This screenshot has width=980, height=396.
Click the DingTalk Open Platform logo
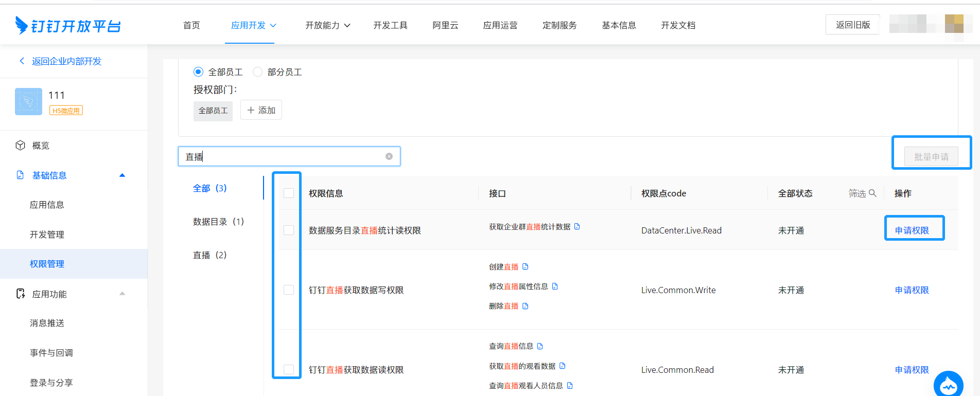[x=68, y=25]
